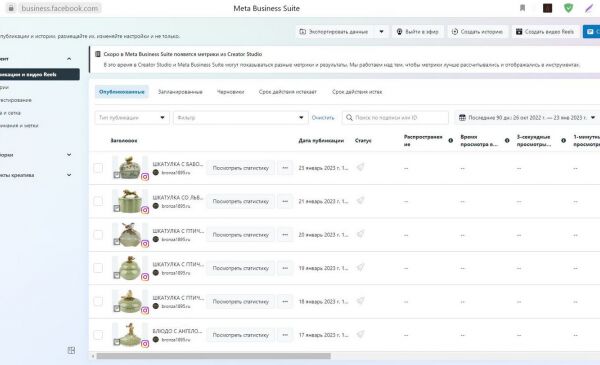
Task: Click Создать видео Reels button
Action: click(x=545, y=32)
